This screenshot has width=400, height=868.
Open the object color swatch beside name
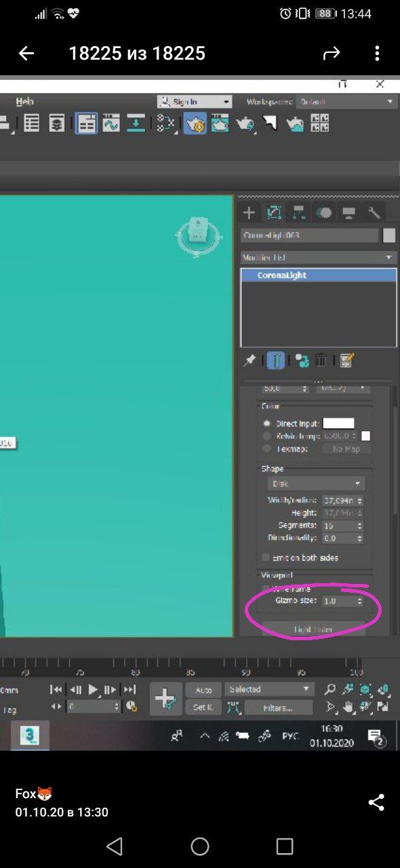click(x=388, y=235)
